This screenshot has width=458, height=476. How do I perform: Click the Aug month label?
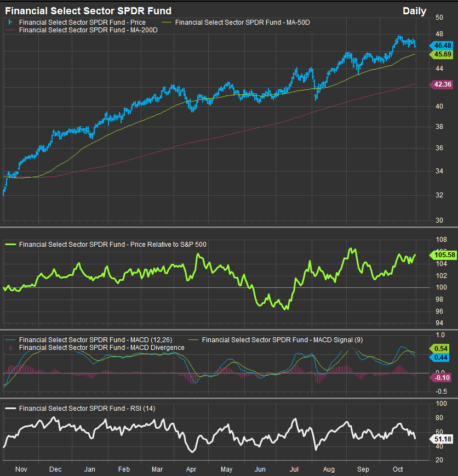pos(329,469)
